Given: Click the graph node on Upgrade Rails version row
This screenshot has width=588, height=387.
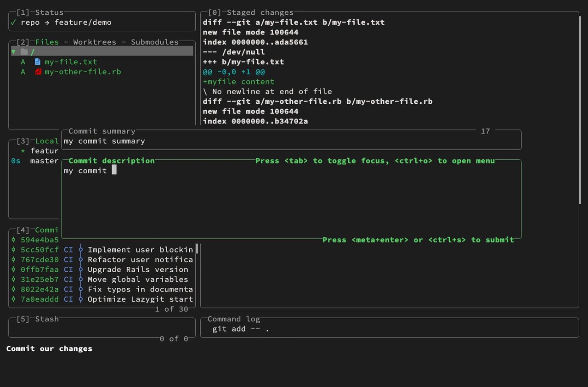Looking at the screenshot, I should pos(81,269).
